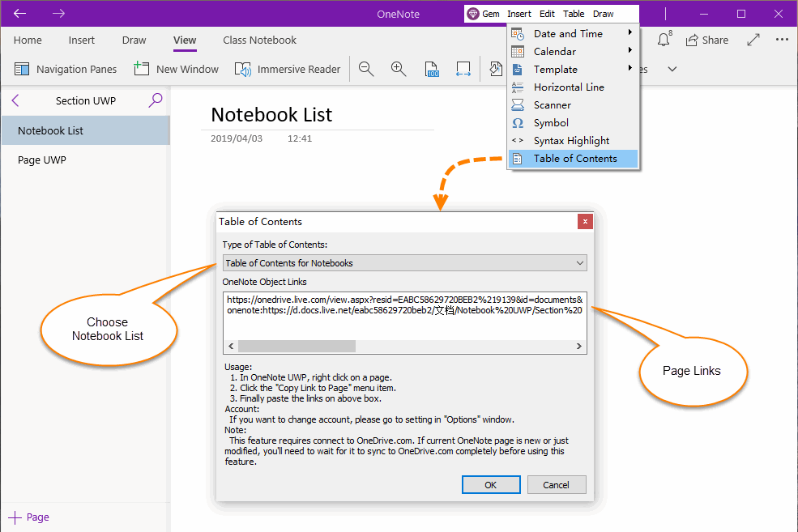Open the Calendar submenu
This screenshot has height=532, width=798.
(x=573, y=51)
